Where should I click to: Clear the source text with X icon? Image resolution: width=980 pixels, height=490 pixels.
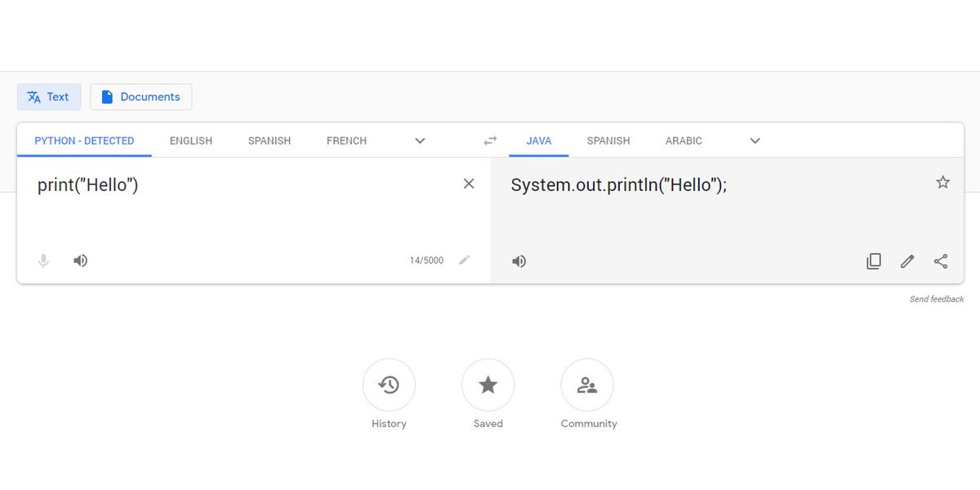(469, 184)
